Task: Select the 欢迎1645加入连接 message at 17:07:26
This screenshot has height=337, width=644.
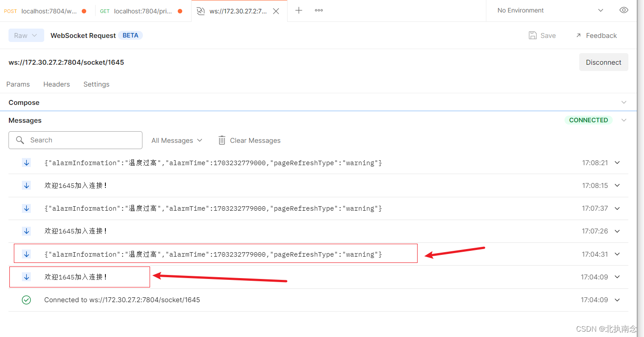Action: 76,231
